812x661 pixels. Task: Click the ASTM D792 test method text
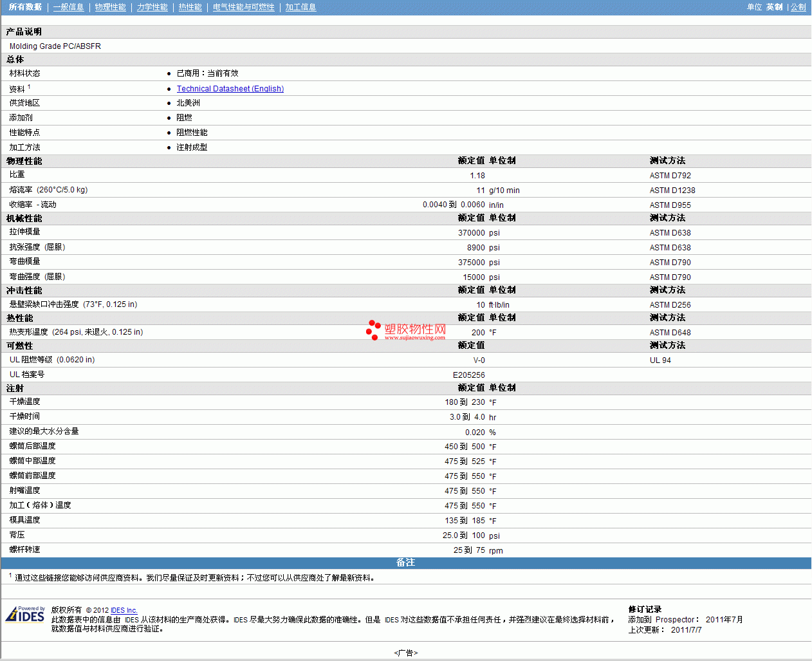click(x=670, y=176)
